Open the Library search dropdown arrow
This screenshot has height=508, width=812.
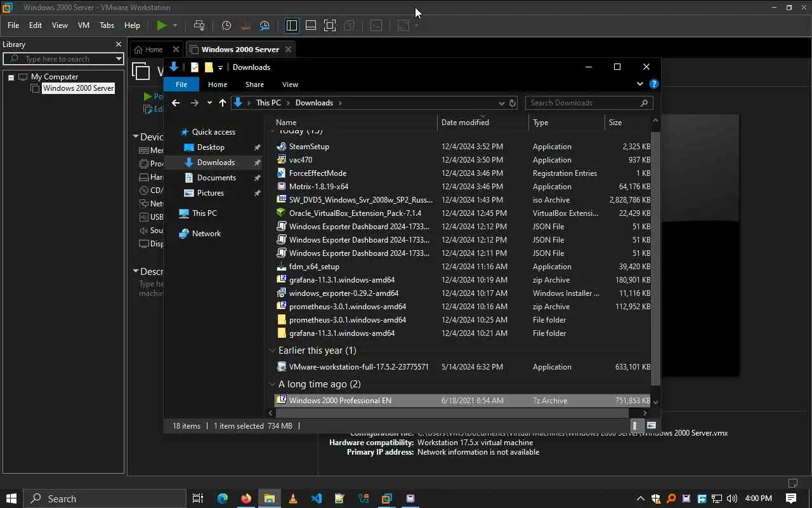[119, 58]
